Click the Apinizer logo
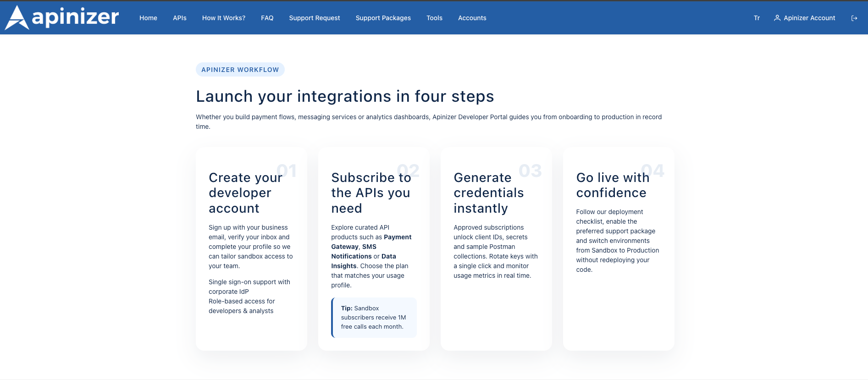Screen dimensions: 868x380 (62, 18)
